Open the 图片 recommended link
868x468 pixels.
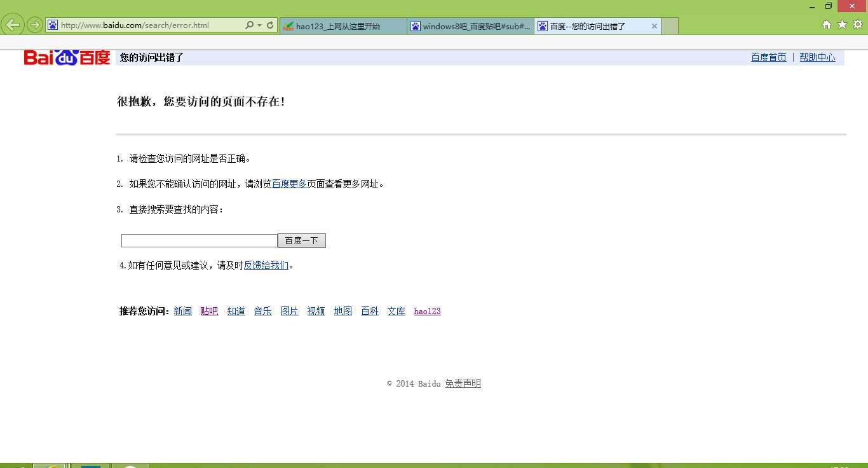(290, 311)
